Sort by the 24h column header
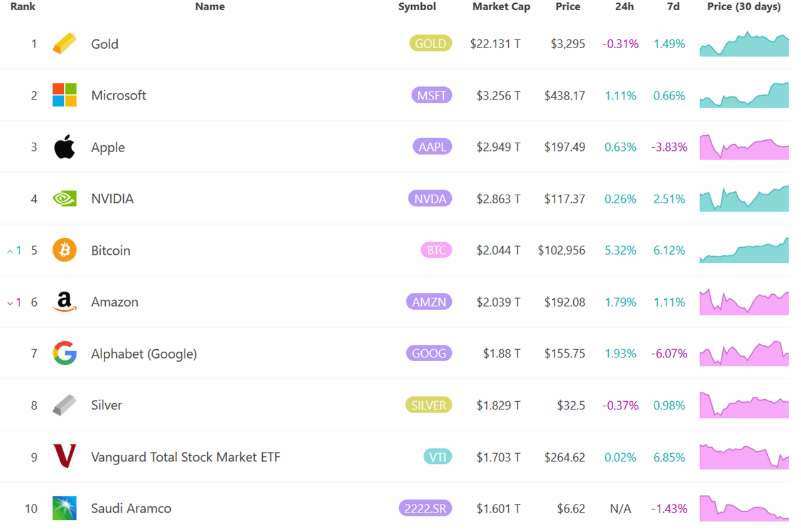The height and width of the screenshot is (532, 801). coord(624,7)
